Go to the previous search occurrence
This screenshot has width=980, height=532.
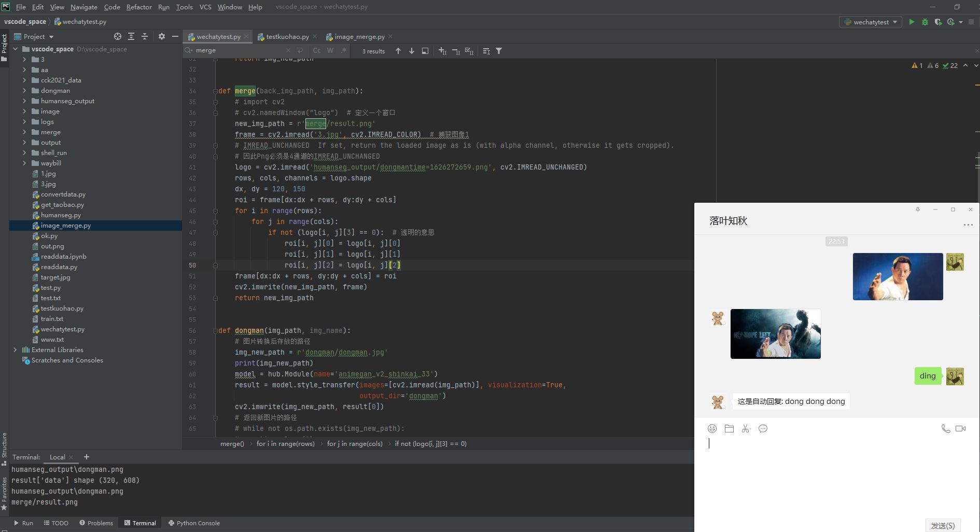pos(398,51)
